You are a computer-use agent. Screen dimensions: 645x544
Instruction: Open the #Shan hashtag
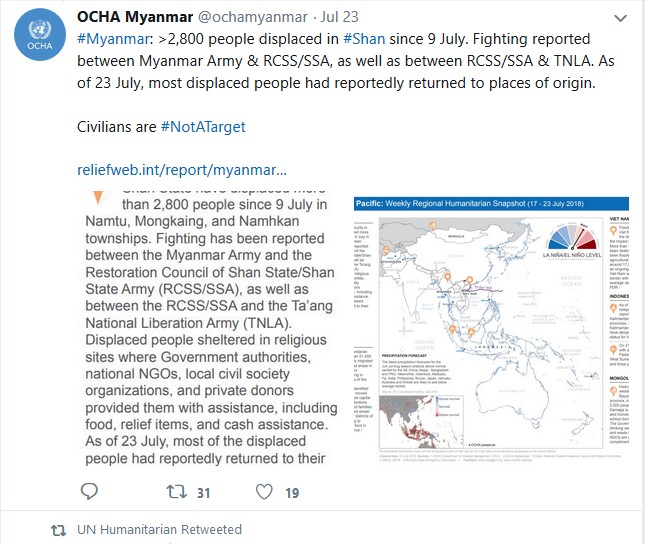tap(366, 39)
